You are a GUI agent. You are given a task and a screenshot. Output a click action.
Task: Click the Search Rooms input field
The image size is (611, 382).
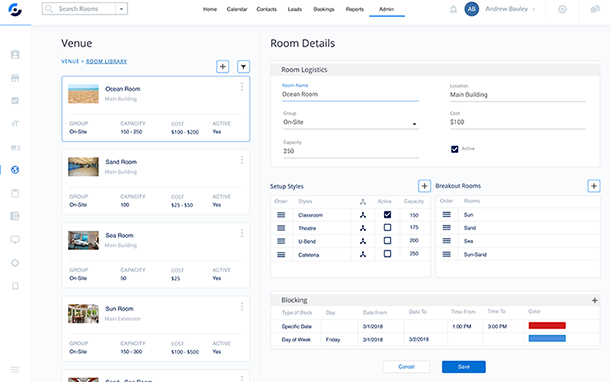[x=79, y=9]
